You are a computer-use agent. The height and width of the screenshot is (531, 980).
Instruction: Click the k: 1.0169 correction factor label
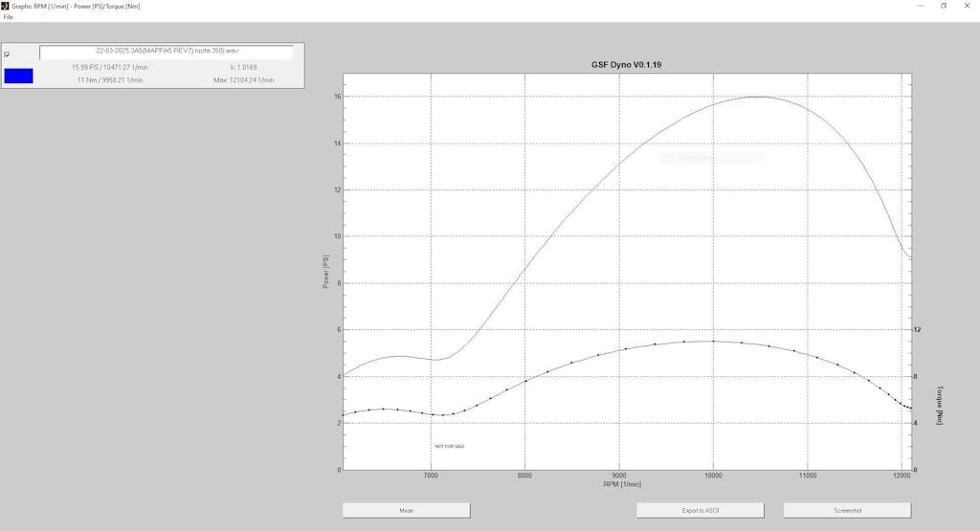point(243,67)
